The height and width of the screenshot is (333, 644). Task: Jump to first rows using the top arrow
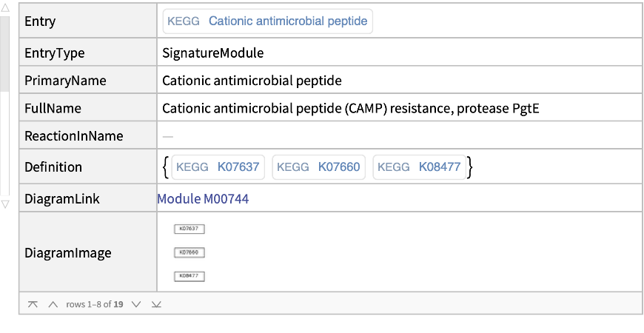click(33, 304)
